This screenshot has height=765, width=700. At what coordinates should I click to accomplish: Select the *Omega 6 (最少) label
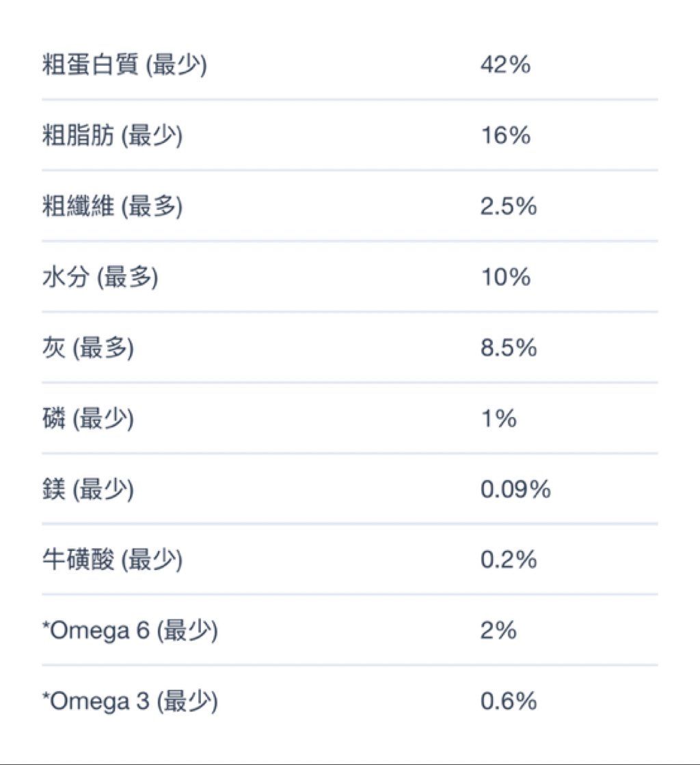130,630
